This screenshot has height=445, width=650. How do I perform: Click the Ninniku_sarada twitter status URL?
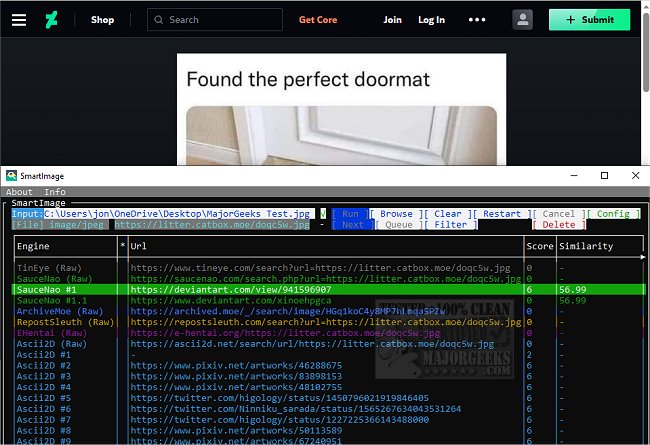[296, 409]
